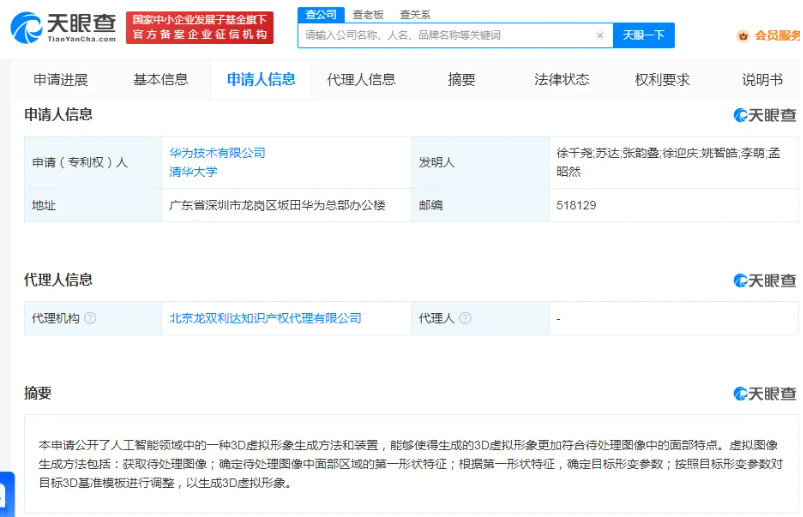Go to the 摘要 tab
The image size is (803, 517).
pyautogui.click(x=461, y=80)
